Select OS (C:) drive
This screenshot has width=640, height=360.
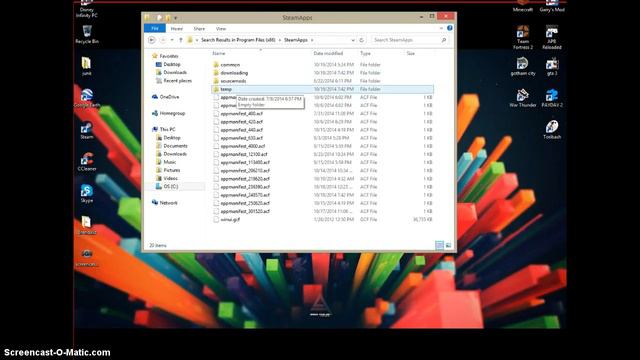(x=171, y=187)
